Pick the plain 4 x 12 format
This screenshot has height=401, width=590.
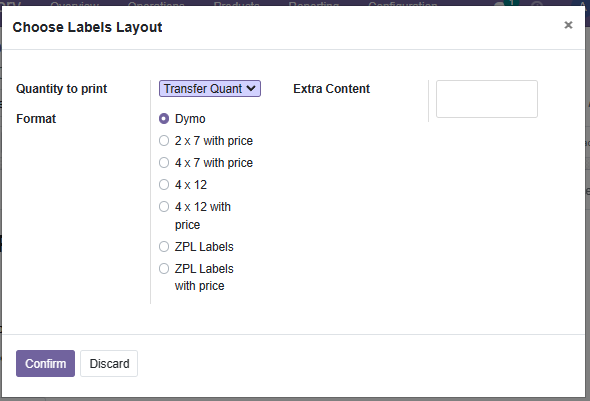click(164, 185)
